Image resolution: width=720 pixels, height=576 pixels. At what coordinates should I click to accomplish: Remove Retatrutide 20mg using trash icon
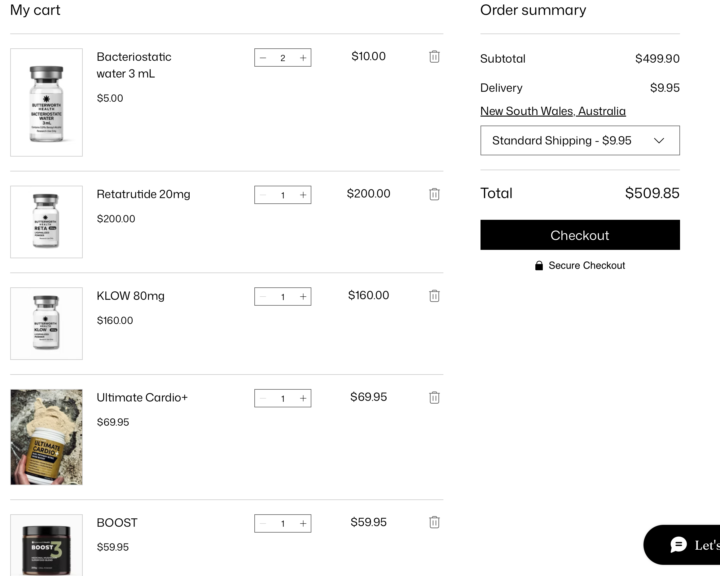434,194
